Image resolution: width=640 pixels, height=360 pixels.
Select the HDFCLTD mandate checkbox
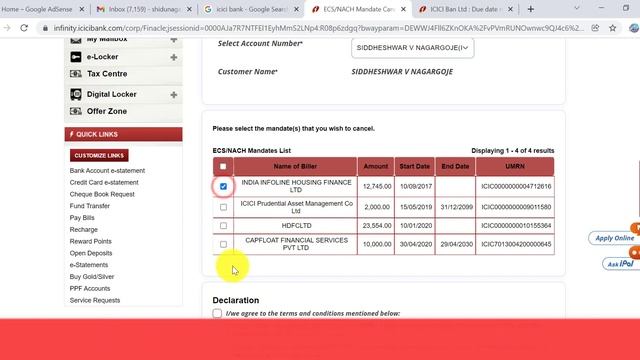[x=223, y=226]
